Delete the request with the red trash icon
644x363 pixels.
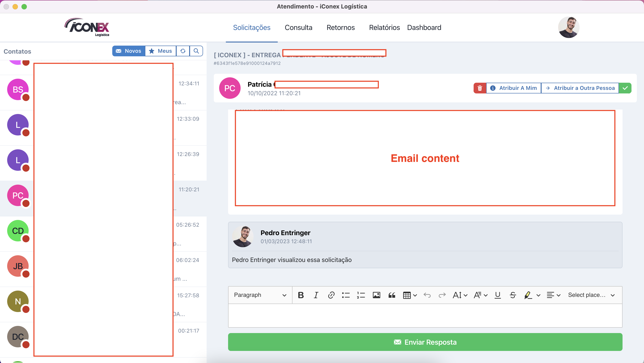pyautogui.click(x=480, y=88)
